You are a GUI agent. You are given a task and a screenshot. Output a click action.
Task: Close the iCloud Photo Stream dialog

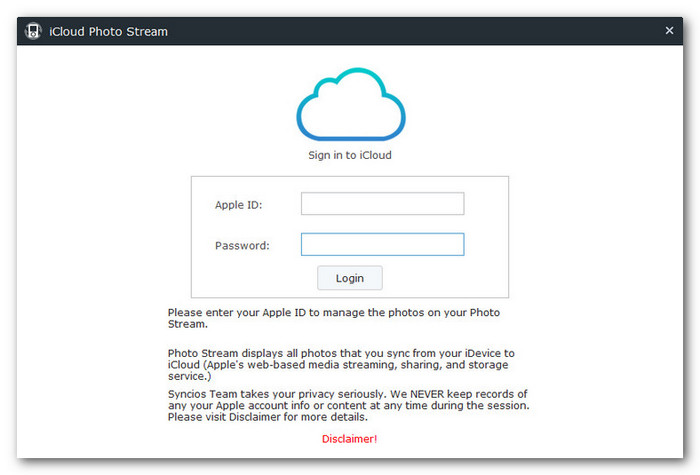click(x=669, y=30)
